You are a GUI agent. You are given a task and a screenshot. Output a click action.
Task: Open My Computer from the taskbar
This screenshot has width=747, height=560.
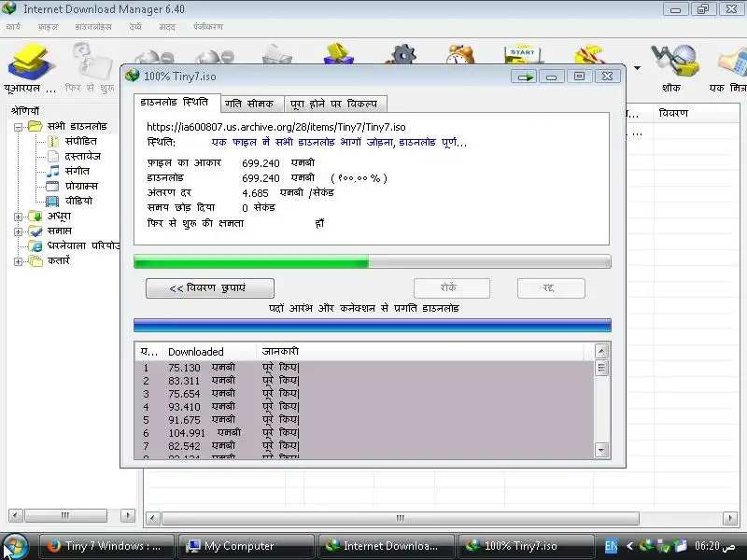point(245,546)
